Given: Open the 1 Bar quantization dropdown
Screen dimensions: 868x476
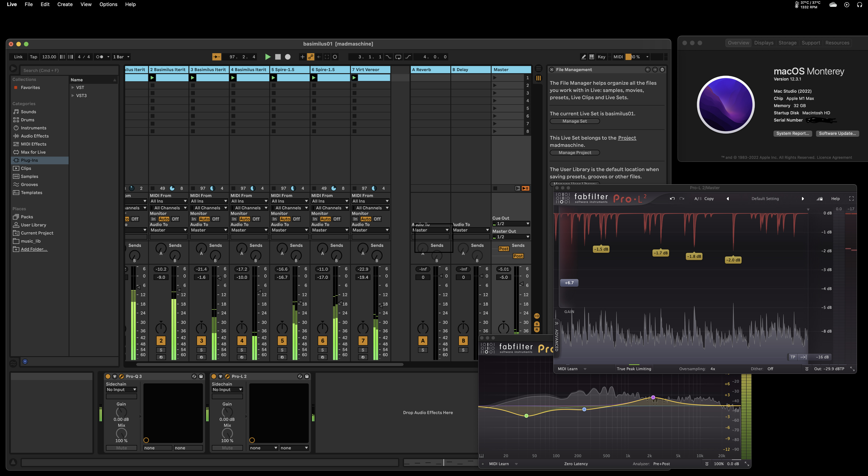Looking at the screenshot, I should pos(121,57).
